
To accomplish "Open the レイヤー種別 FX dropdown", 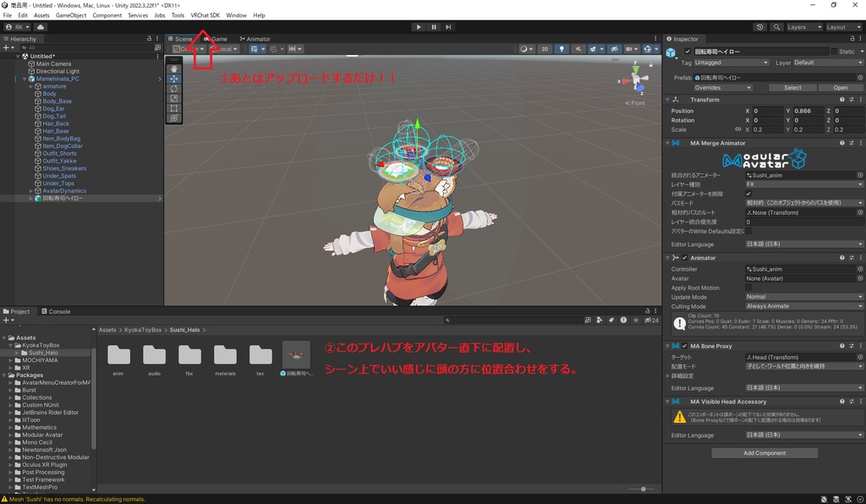I will [x=804, y=184].
